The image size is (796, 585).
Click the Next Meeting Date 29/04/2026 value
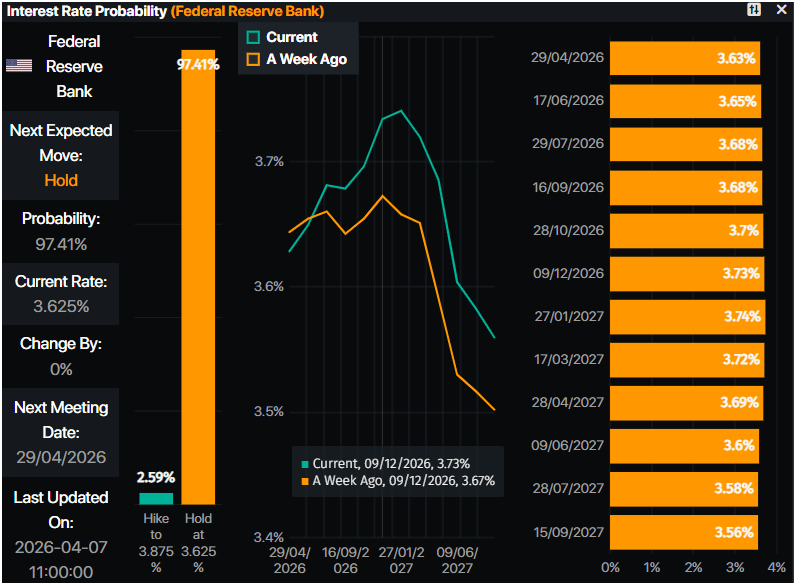(61, 457)
